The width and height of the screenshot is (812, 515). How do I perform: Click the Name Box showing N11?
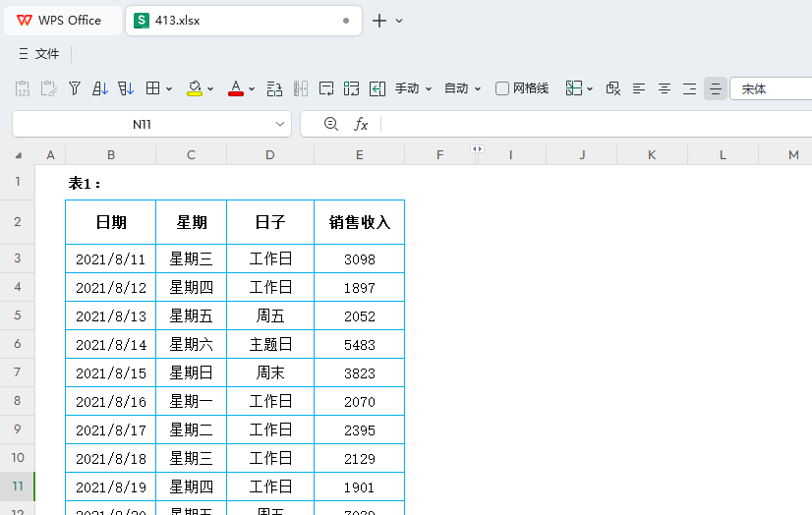142,124
